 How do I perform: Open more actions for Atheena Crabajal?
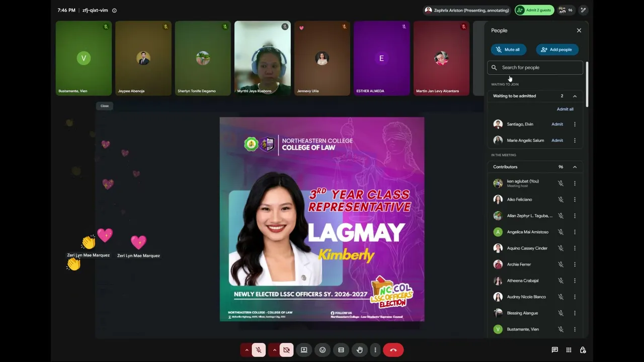pos(575,281)
